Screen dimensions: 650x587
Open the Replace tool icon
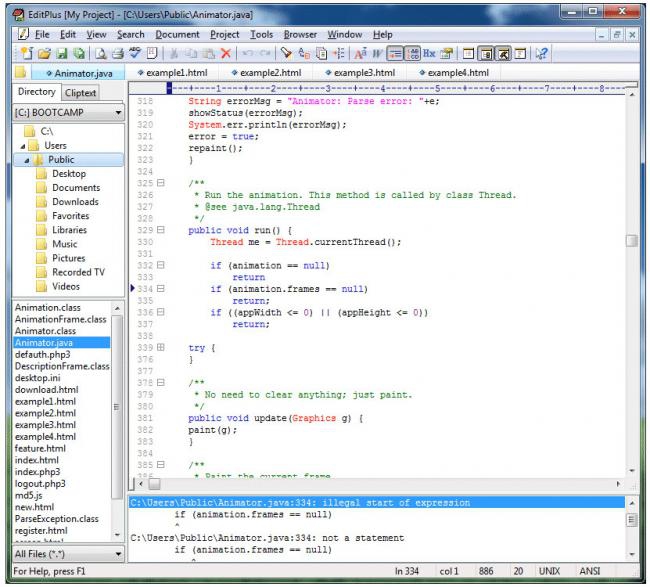304,53
